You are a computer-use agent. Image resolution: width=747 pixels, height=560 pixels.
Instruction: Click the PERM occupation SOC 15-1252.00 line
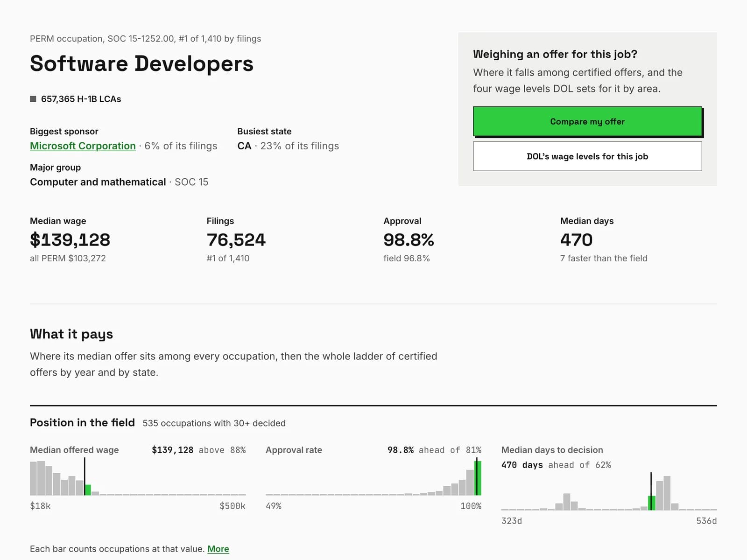point(145,39)
